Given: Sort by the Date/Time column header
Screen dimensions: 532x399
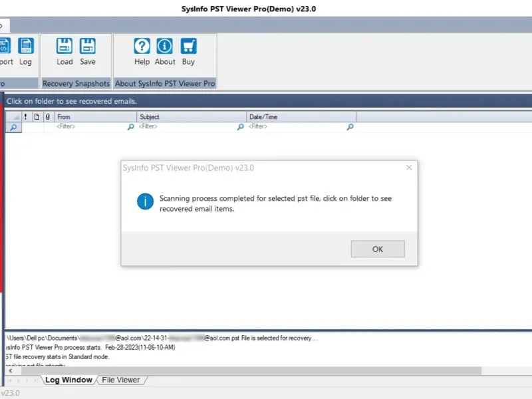Looking at the screenshot, I should coord(301,117).
